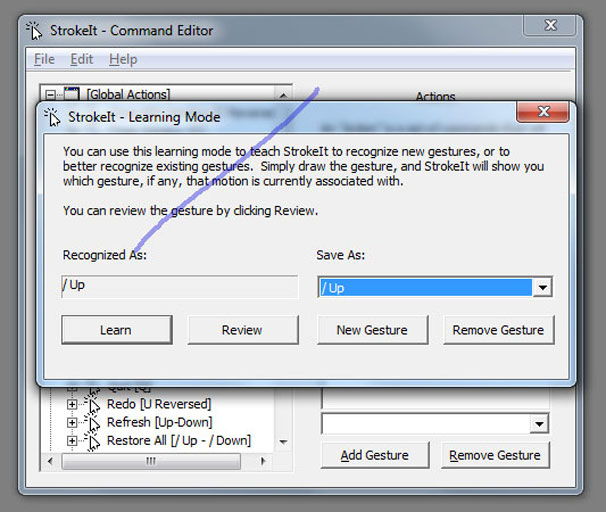Click the tree scroll up arrow
606x512 pixels.
point(283,95)
